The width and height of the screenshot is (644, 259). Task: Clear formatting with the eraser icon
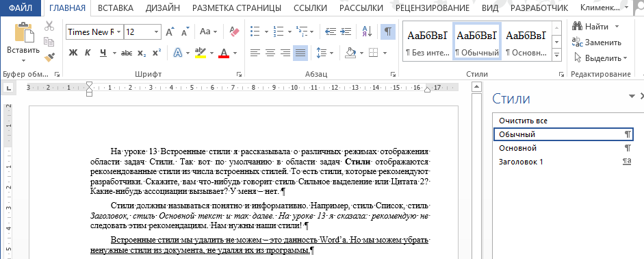[x=234, y=32]
